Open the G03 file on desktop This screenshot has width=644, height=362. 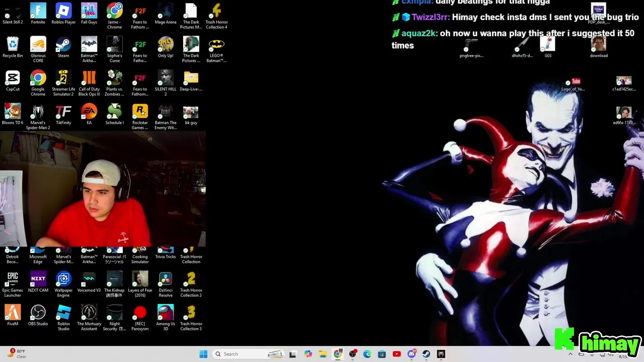[x=548, y=48]
